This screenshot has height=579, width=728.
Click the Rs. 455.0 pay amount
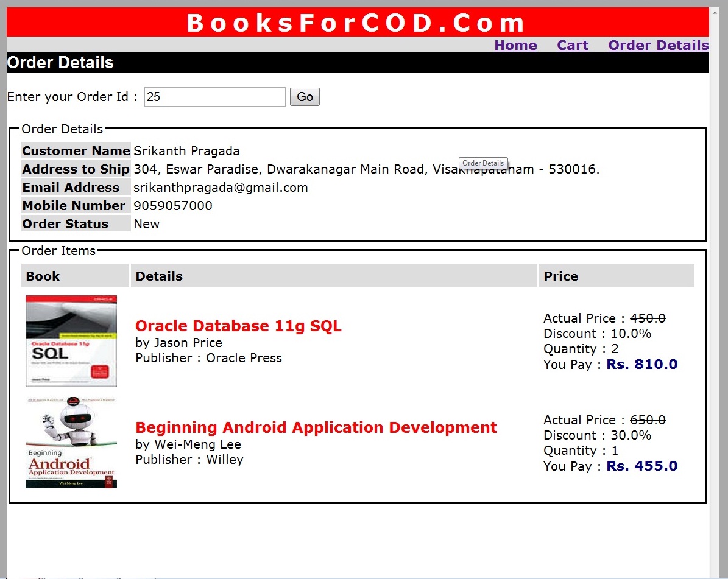coord(642,466)
